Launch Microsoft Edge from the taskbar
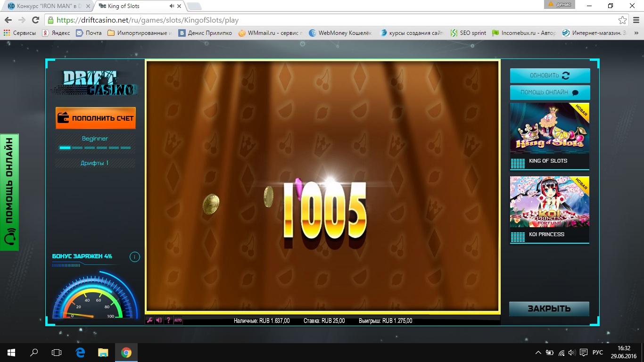 click(x=80, y=352)
